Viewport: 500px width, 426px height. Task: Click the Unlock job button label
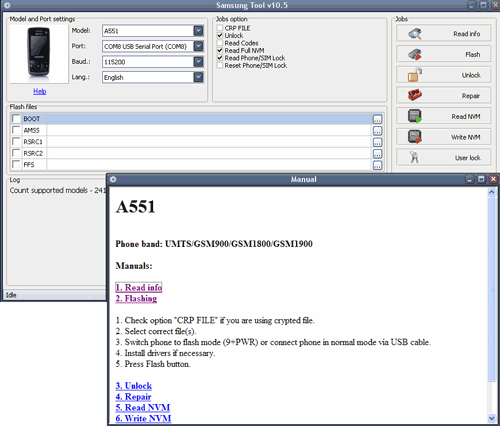[x=471, y=75]
